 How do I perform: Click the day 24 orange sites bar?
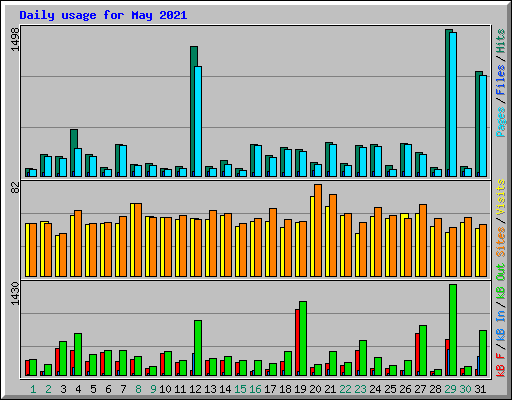(x=378, y=242)
